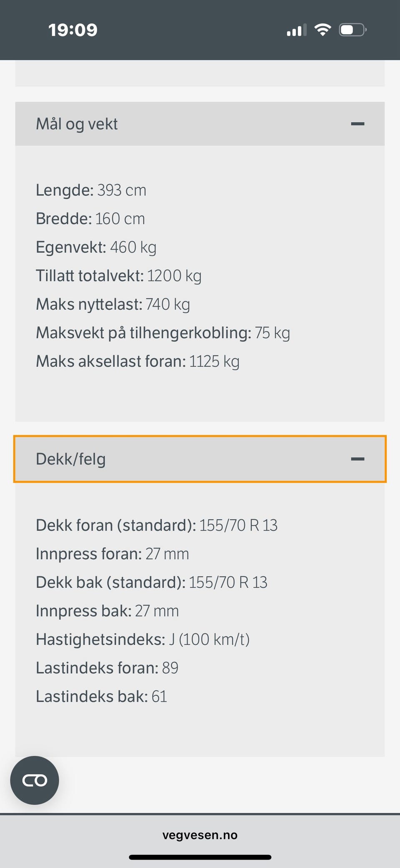Click the Lastindeks bak 61 entry
The width and height of the screenshot is (400, 868).
[x=101, y=697]
